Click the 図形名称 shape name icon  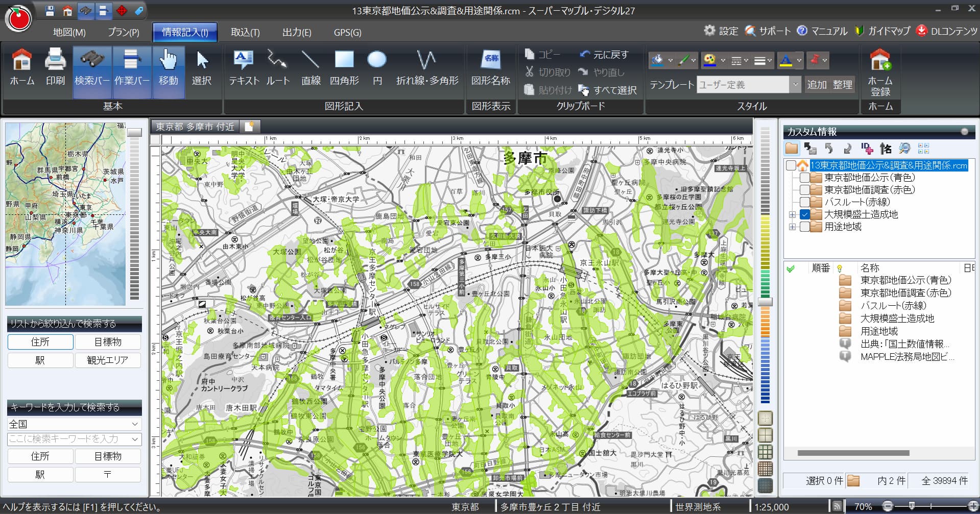click(x=491, y=67)
